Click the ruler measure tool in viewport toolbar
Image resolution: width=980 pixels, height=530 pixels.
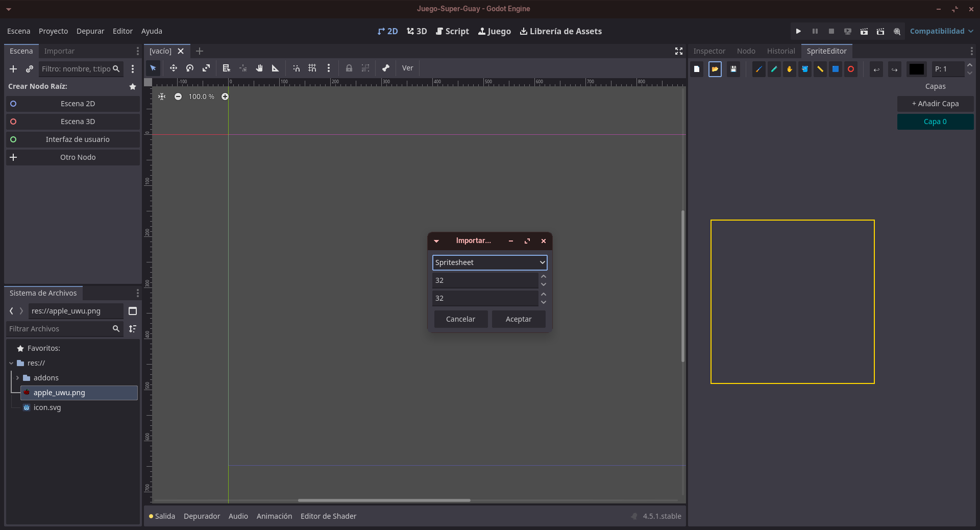point(276,68)
